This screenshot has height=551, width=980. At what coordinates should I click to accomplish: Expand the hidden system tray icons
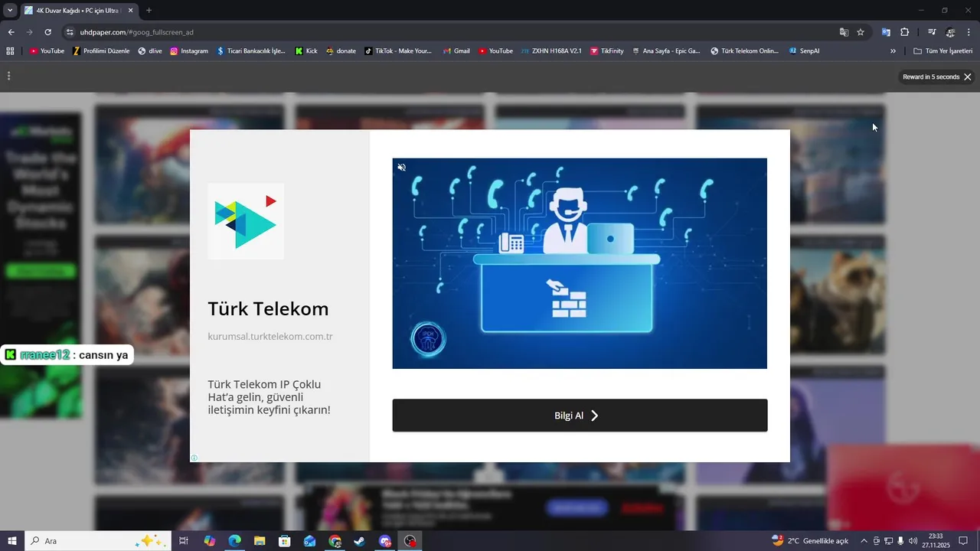pyautogui.click(x=864, y=541)
